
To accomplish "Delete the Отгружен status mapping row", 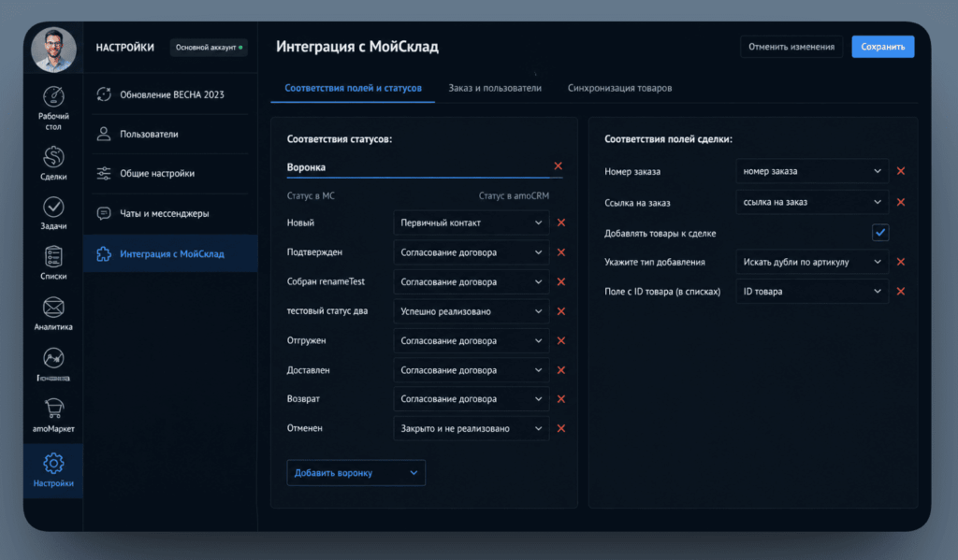I will pyautogui.click(x=561, y=340).
